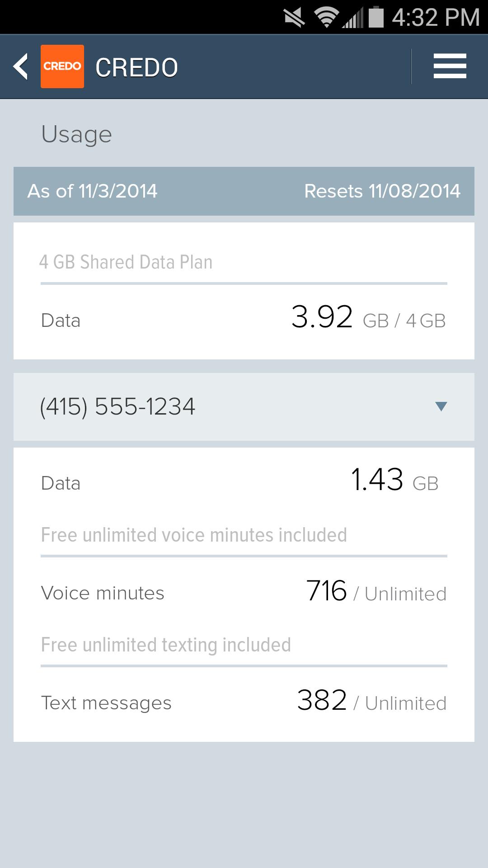The image size is (488, 868).
Task: Tap the Usage heading
Action: coord(76,134)
